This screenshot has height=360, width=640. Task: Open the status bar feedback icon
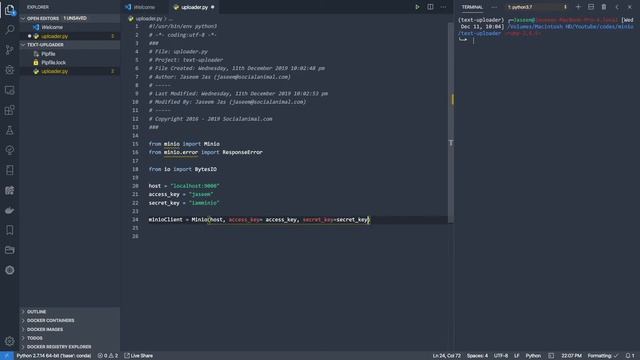tap(551, 356)
